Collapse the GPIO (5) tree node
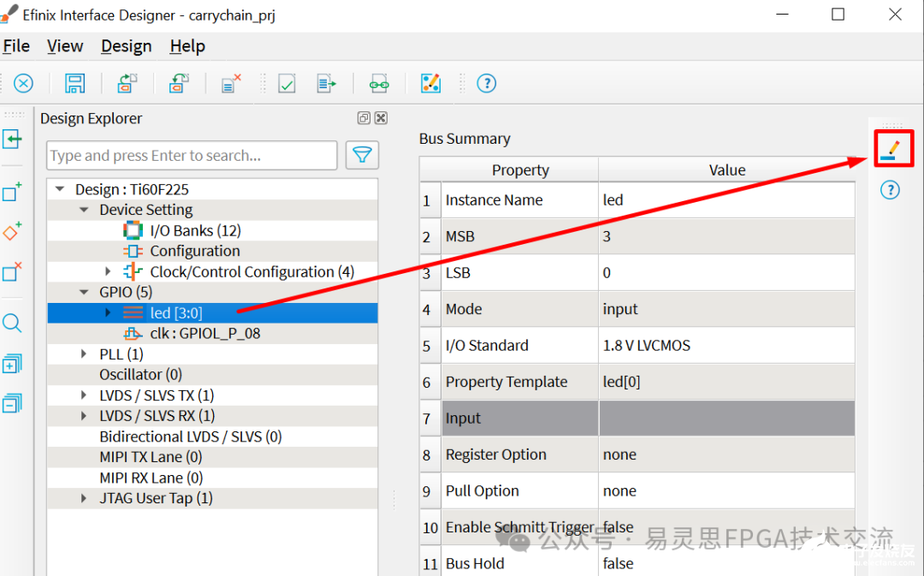The height and width of the screenshot is (576, 924). 84,293
